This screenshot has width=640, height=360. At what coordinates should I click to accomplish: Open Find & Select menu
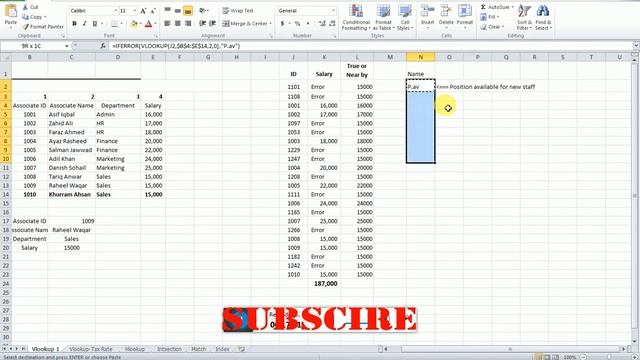click(543, 18)
